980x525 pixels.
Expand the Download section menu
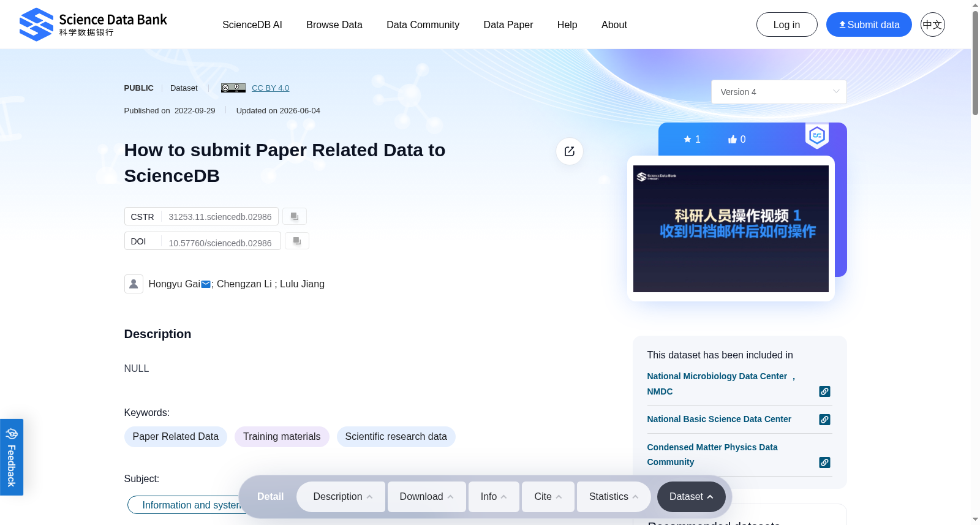pos(427,497)
